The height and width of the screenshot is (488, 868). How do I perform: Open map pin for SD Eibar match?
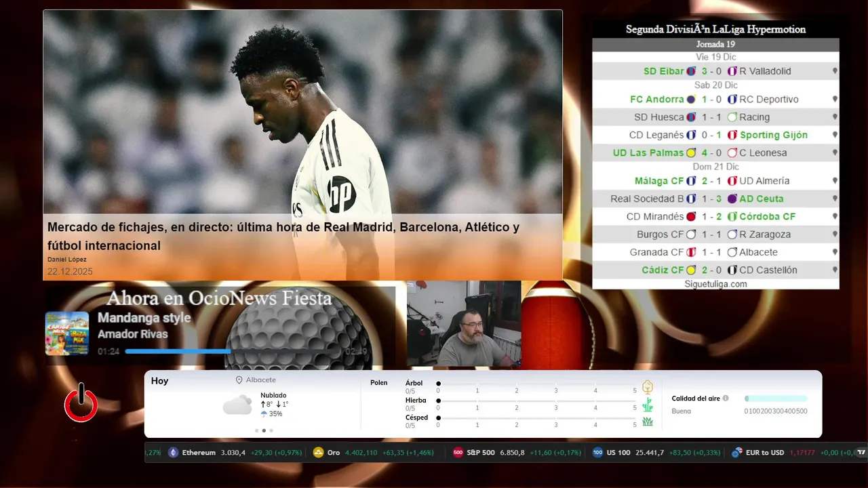[x=835, y=71]
